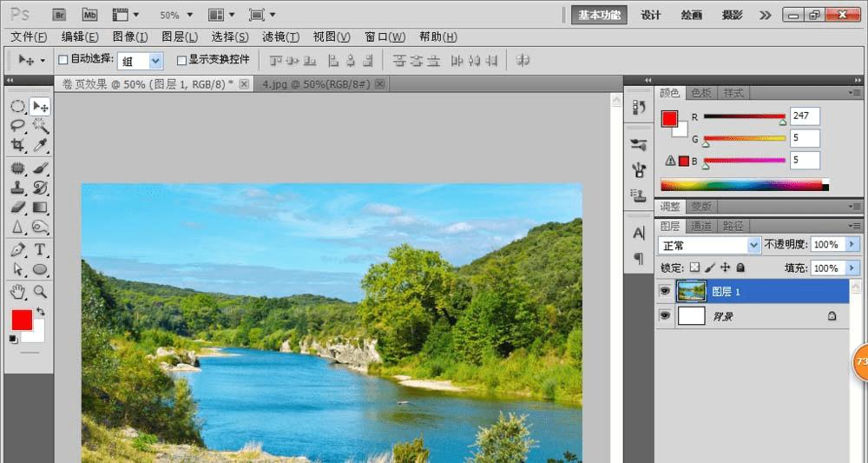Image resolution: width=868 pixels, height=463 pixels.
Task: Select the Type (T) tool
Action: point(40,250)
